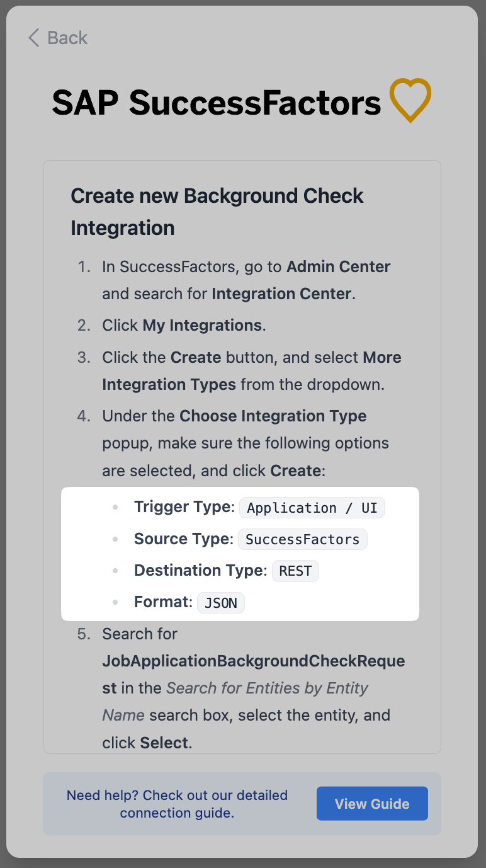The height and width of the screenshot is (868, 486).
Task: Click the Format label
Action: [163, 602]
